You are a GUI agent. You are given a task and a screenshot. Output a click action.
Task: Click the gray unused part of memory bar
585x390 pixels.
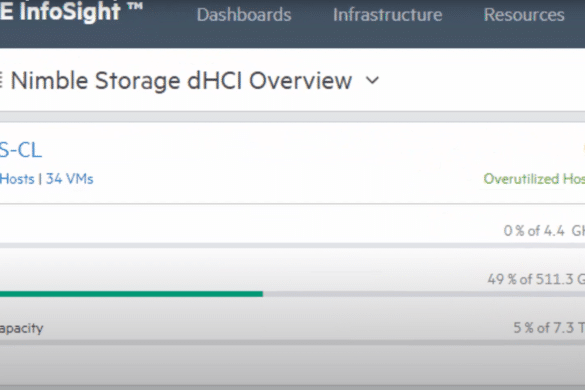pos(424,294)
